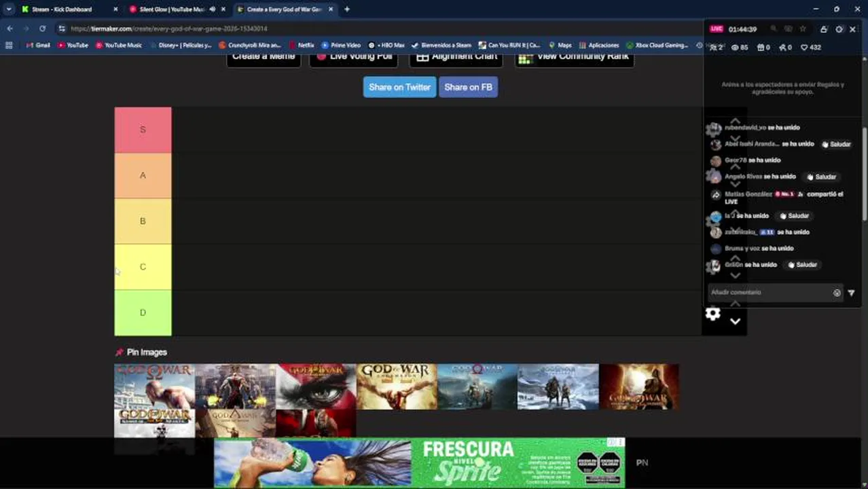Image resolution: width=868 pixels, height=489 pixels.
Task: Open the apps grid in bookmarks bar
Action: tap(9, 46)
